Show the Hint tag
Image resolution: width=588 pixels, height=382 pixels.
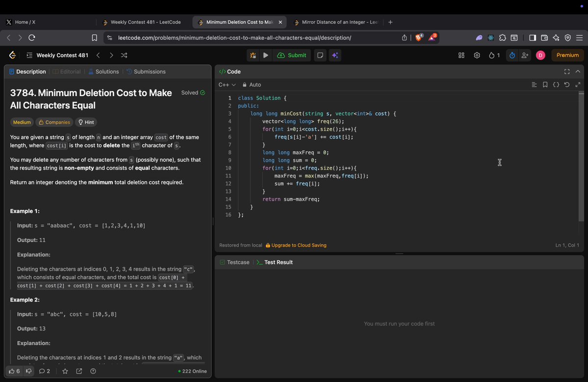coord(86,122)
